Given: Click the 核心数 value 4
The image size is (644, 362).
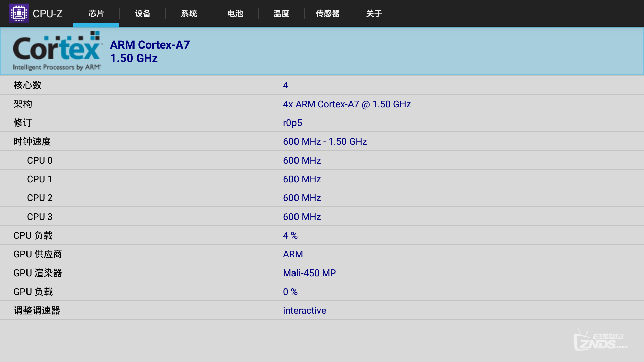Looking at the screenshot, I should [x=286, y=85].
